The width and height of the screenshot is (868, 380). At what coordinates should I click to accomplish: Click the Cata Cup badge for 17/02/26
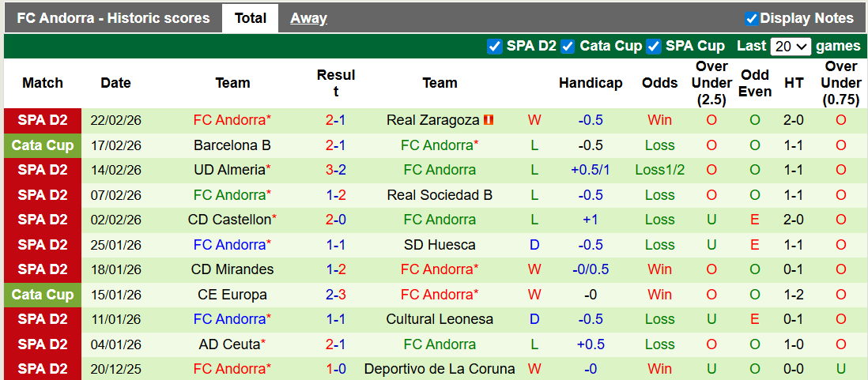[43, 145]
